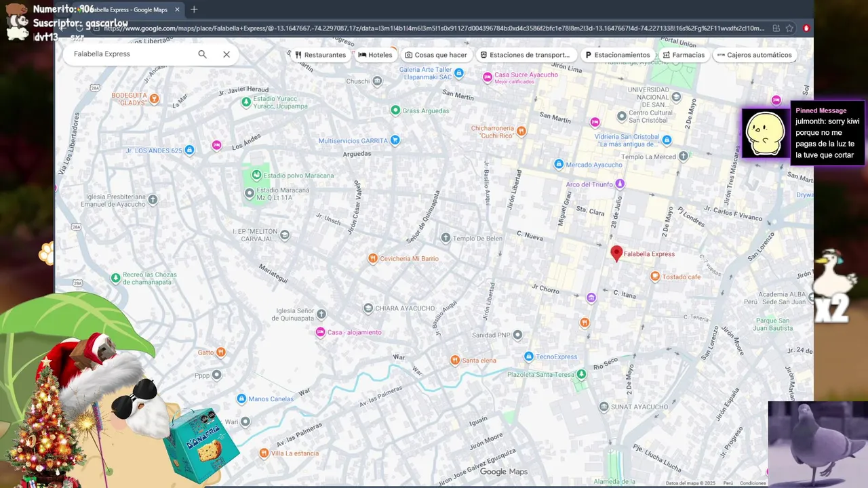Clear the Falabella Express search with X
Screen dimensions: 868x488
coord(226,54)
